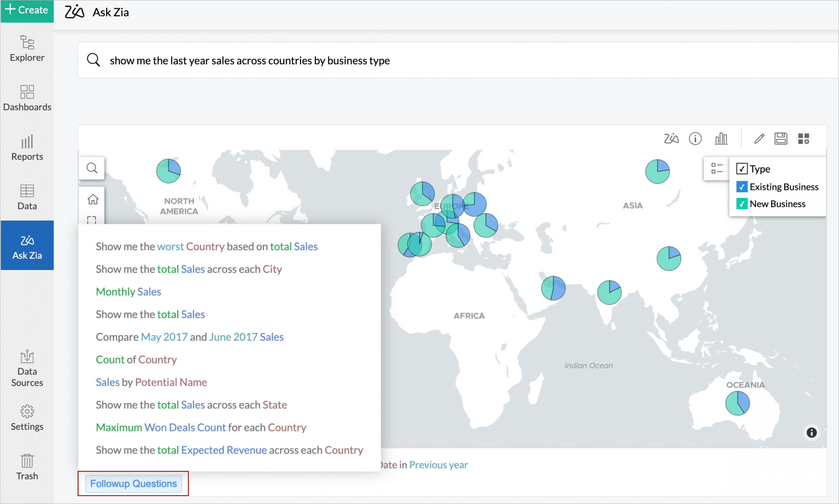
Task: Uncheck Existing Business in the legend
Action: [742, 187]
